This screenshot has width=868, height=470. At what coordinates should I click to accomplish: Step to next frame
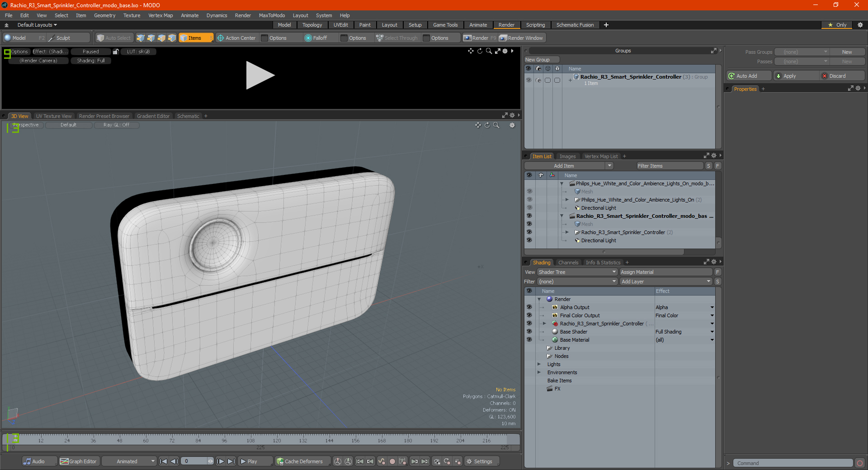point(220,461)
